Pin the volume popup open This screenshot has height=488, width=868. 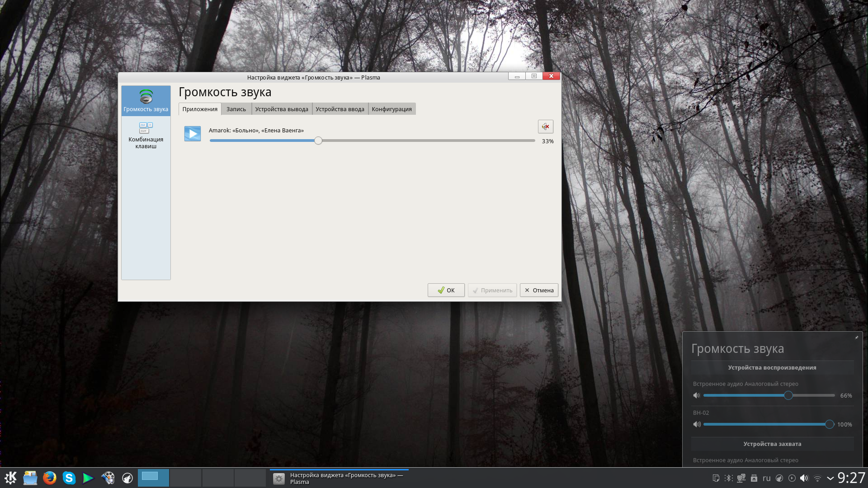(856, 338)
